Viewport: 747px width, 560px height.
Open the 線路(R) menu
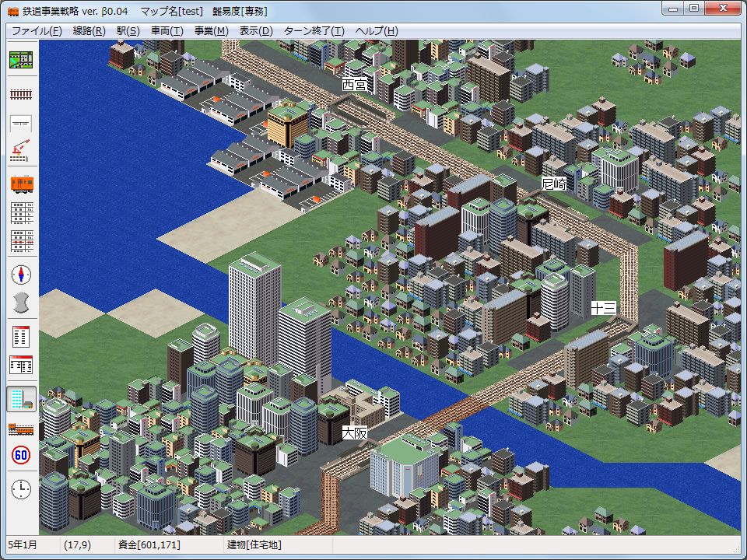[89, 31]
